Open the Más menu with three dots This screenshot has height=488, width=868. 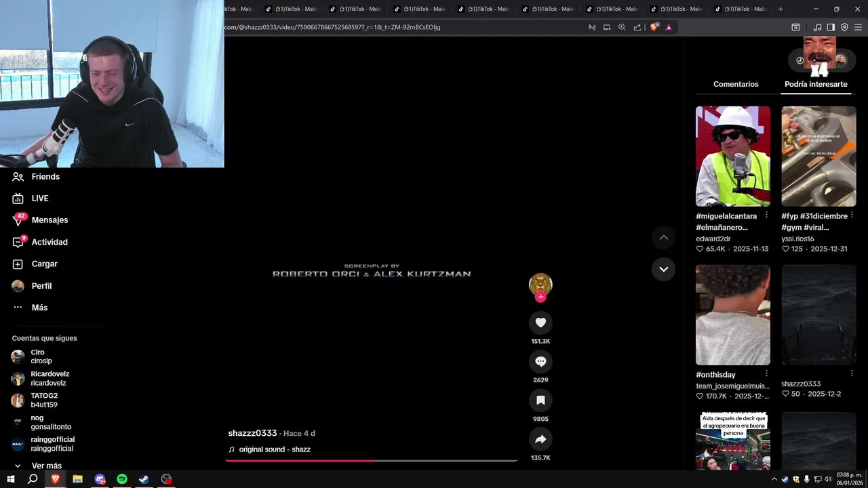click(30, 308)
